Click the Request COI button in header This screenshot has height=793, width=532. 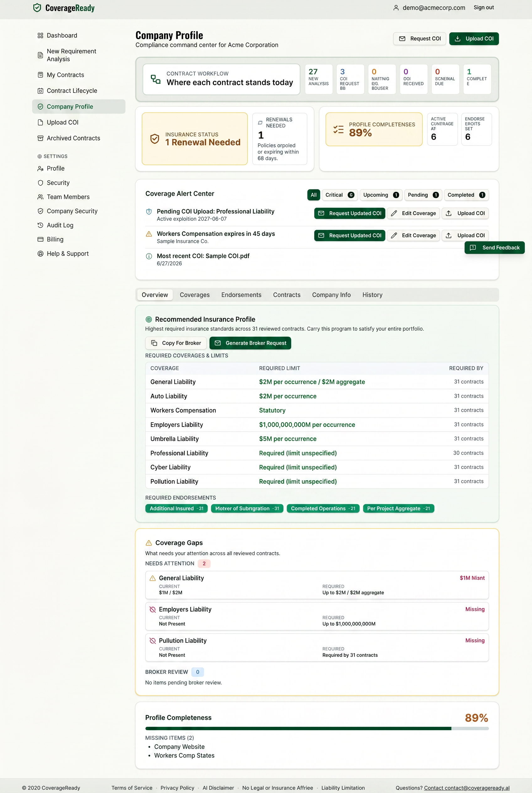click(x=419, y=39)
